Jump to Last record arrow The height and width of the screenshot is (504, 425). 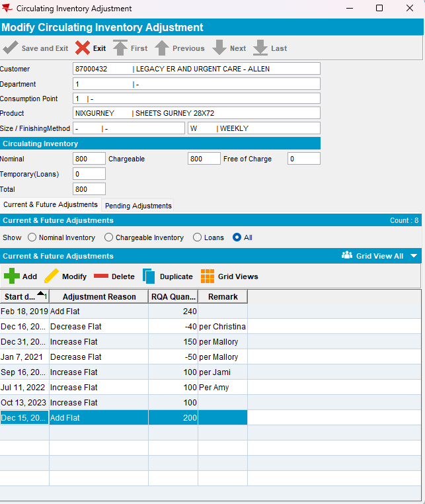click(260, 48)
